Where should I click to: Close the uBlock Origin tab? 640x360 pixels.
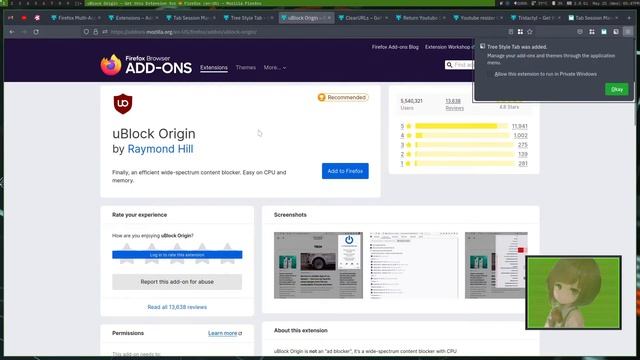coord(329,18)
